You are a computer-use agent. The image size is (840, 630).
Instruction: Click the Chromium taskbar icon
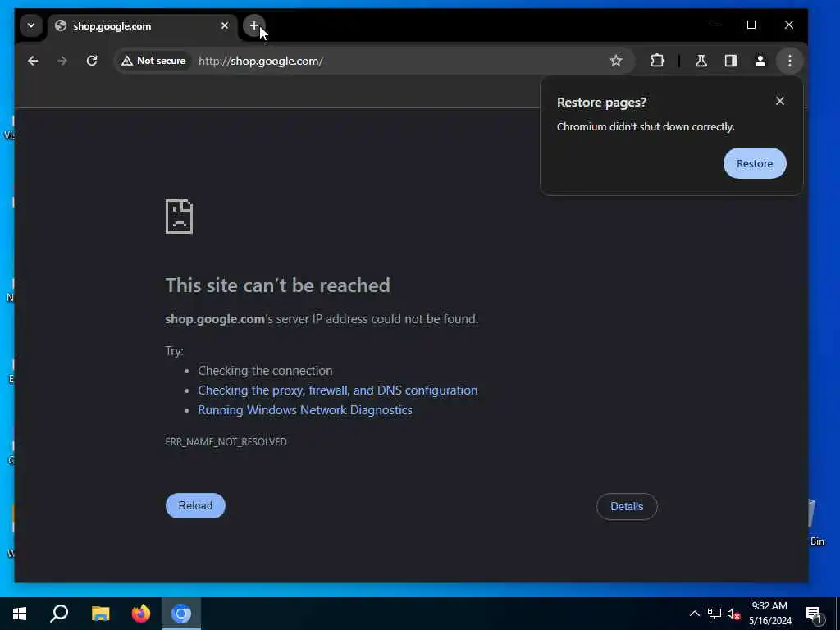181,614
